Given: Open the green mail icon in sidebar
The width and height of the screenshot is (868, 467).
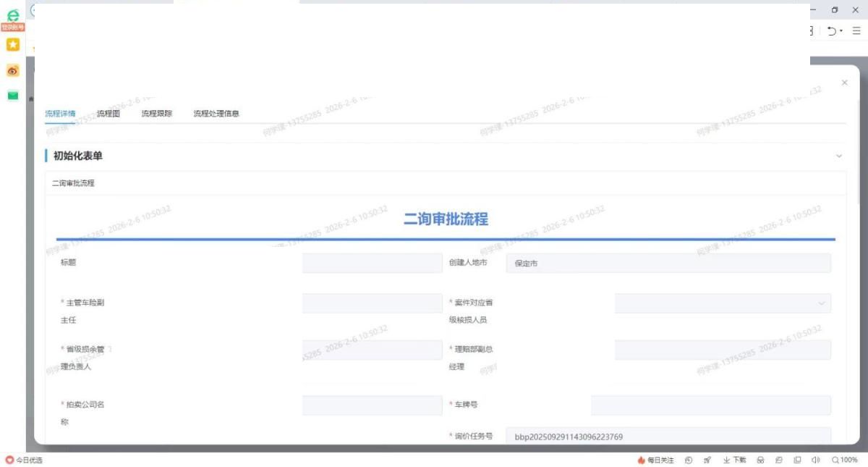Looking at the screenshot, I should click(x=12, y=96).
